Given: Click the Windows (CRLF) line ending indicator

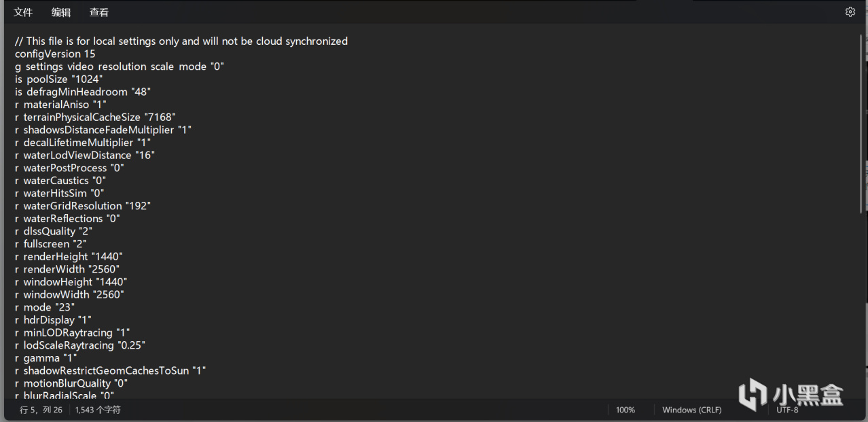Looking at the screenshot, I should (x=691, y=410).
